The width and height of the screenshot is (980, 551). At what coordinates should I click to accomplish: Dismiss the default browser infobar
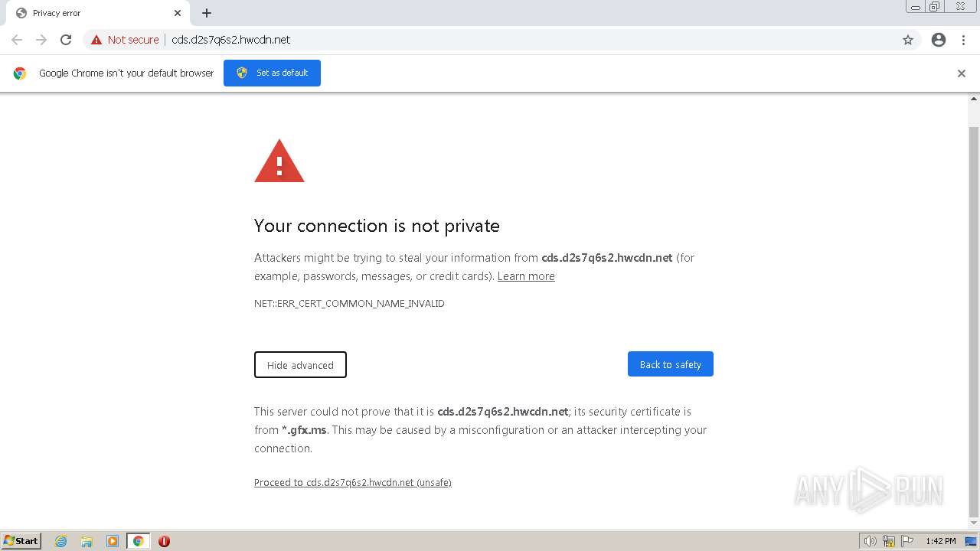click(962, 73)
